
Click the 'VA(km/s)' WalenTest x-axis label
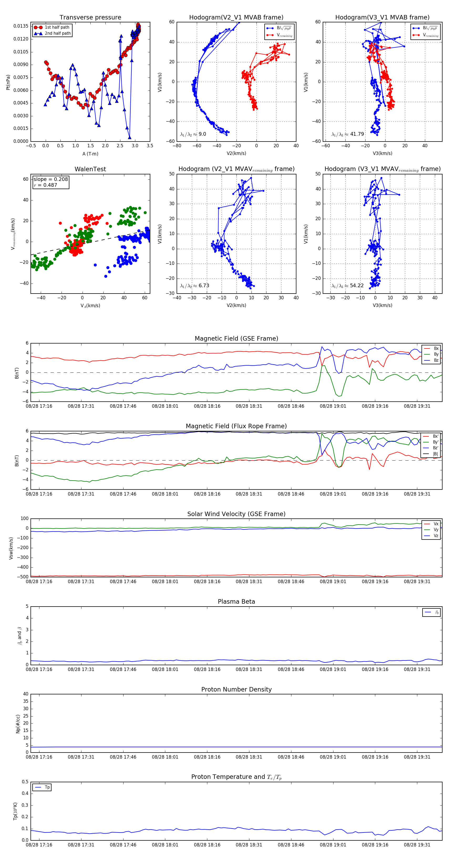(90, 306)
